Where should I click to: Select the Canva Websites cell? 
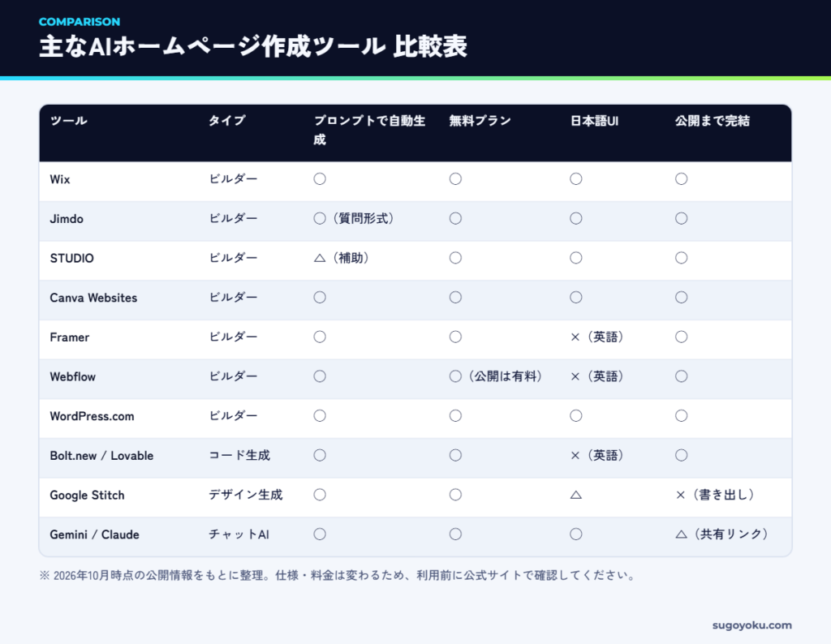(93, 298)
